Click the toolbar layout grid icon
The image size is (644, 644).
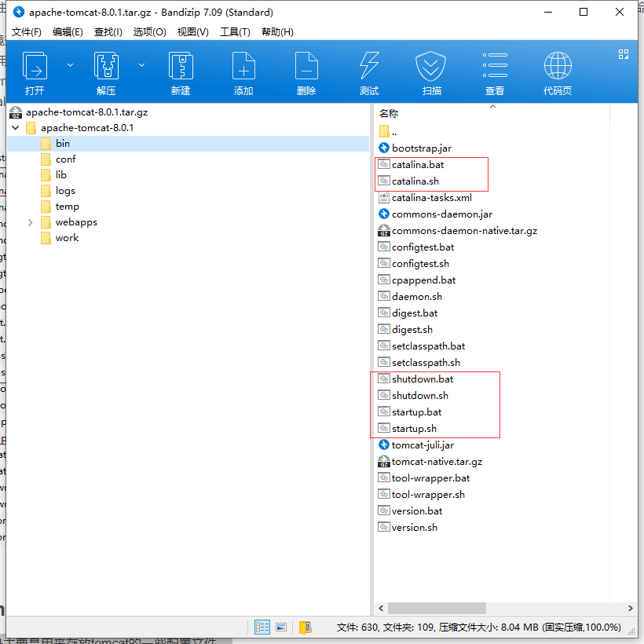coord(624,54)
